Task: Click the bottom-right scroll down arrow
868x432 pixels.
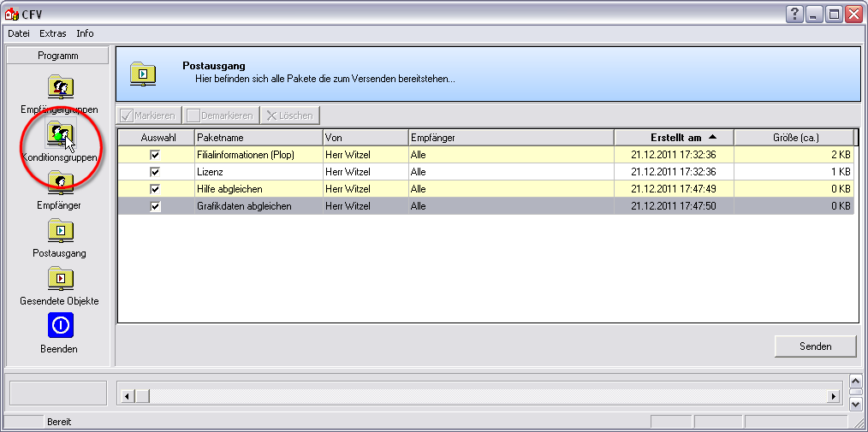Action: [x=855, y=402]
